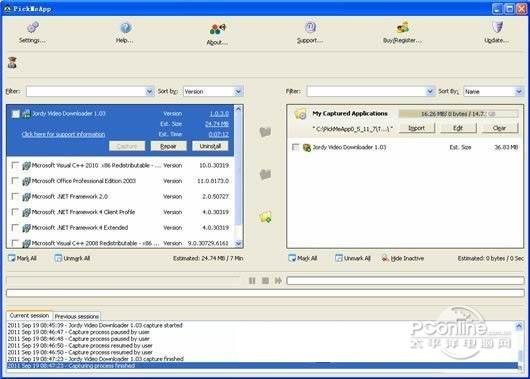Click the left panel Mark All icon
The height and width of the screenshot is (379, 530).
coord(12,258)
